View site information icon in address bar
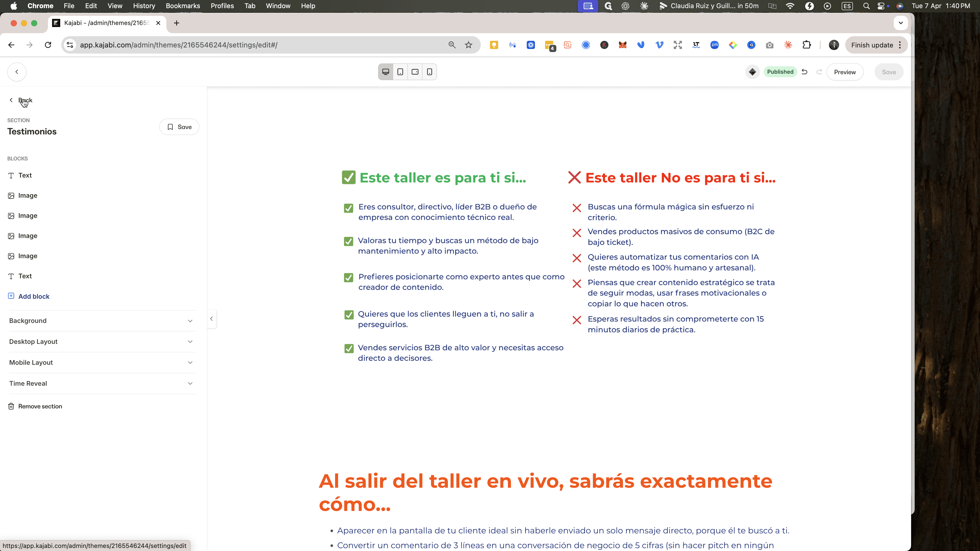 (x=70, y=45)
